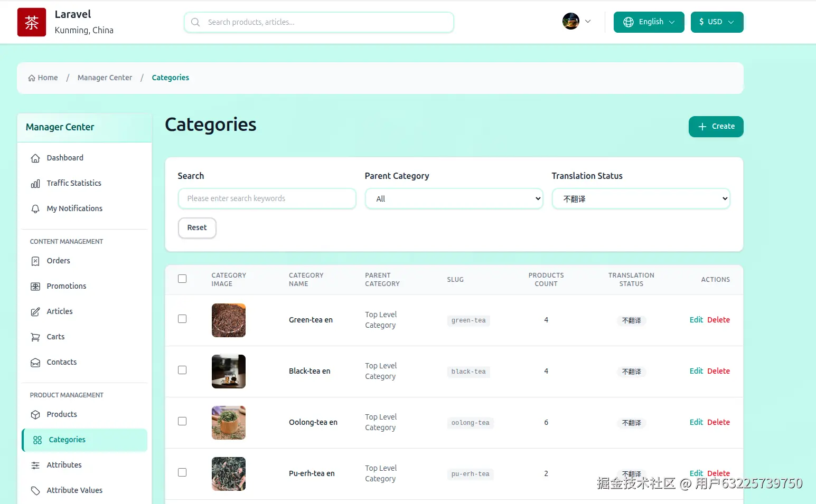
Task: Open Attribute Values in the sidebar
Action: tap(85, 490)
